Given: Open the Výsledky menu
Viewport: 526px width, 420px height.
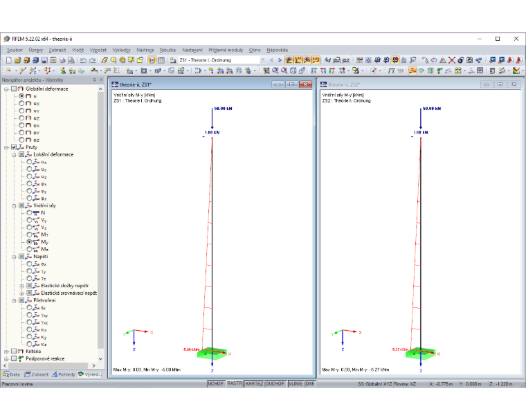Looking at the screenshot, I should click(121, 50).
